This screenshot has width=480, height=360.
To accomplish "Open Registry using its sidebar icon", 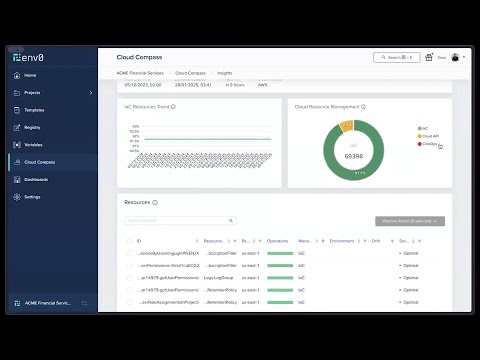I will (x=17, y=127).
